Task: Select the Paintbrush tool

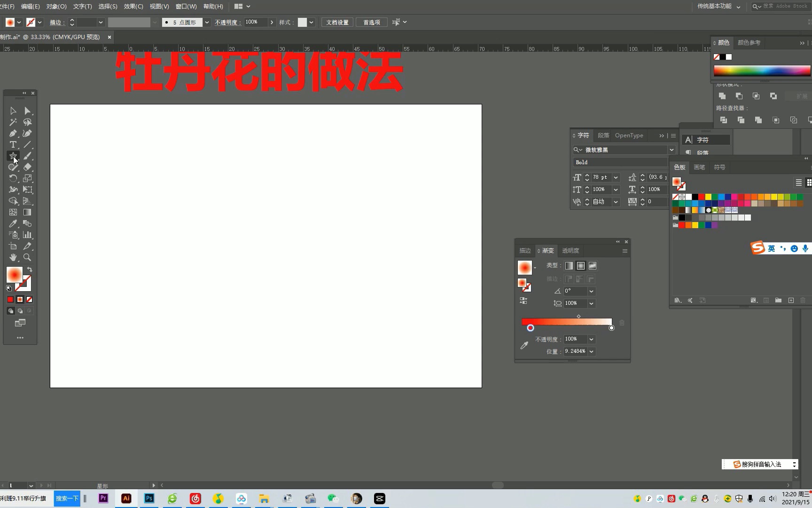Action: click(27, 156)
